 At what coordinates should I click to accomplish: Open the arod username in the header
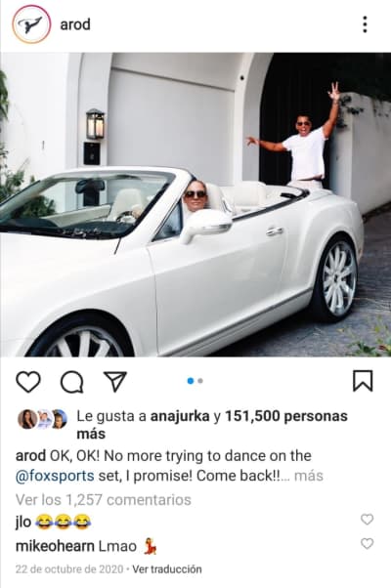[x=75, y=24]
